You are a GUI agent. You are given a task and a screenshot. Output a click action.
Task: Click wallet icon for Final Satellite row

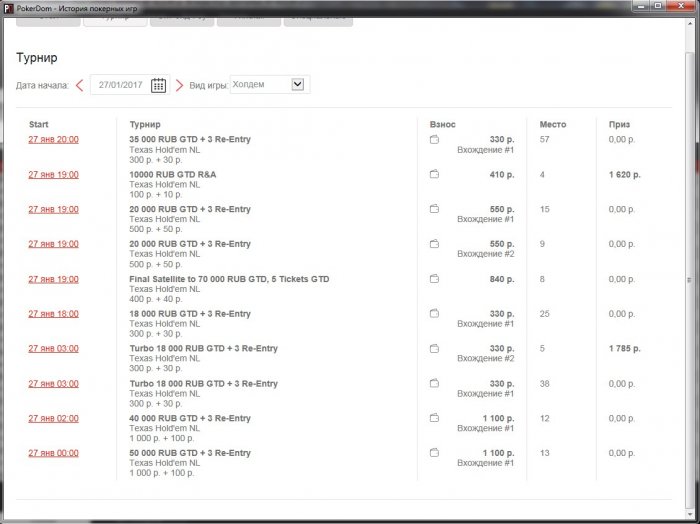[x=434, y=279]
